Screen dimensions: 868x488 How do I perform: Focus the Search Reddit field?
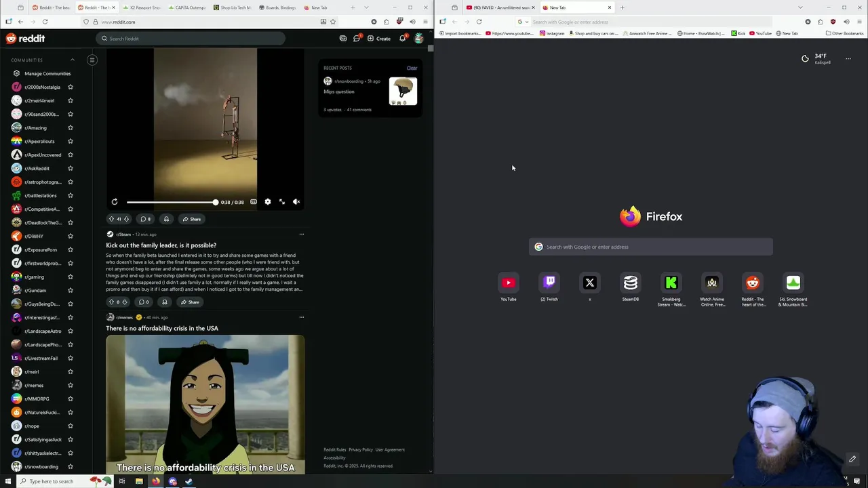(x=190, y=39)
